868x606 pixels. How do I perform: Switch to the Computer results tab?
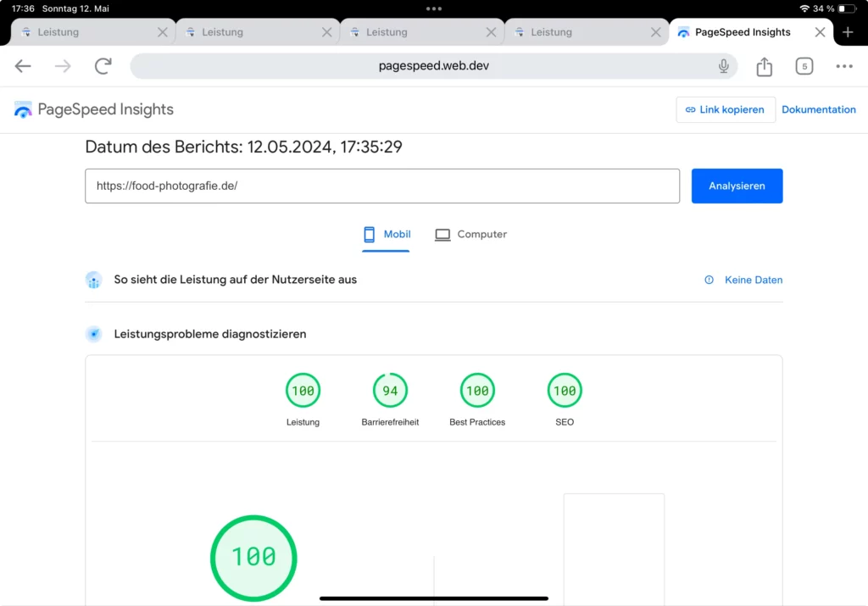point(470,235)
